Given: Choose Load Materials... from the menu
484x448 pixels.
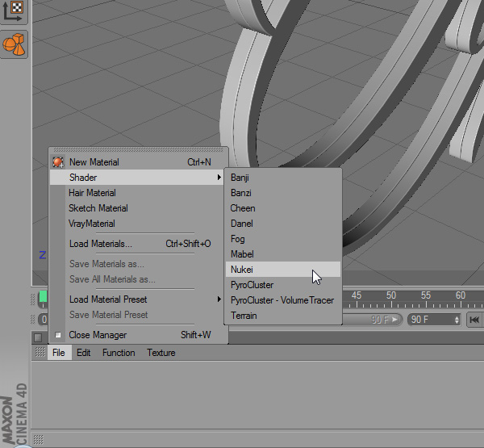Looking at the screenshot, I should [x=100, y=244].
